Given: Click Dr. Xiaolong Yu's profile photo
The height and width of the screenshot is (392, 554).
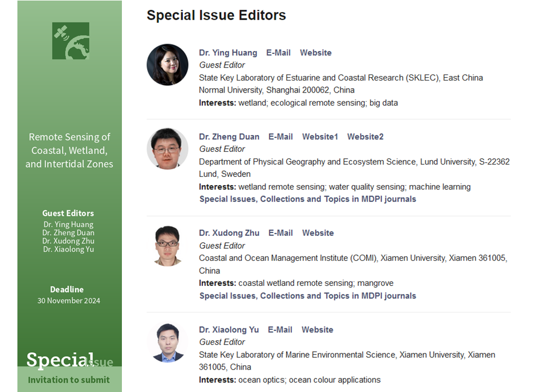Looking at the screenshot, I should coord(168,342).
